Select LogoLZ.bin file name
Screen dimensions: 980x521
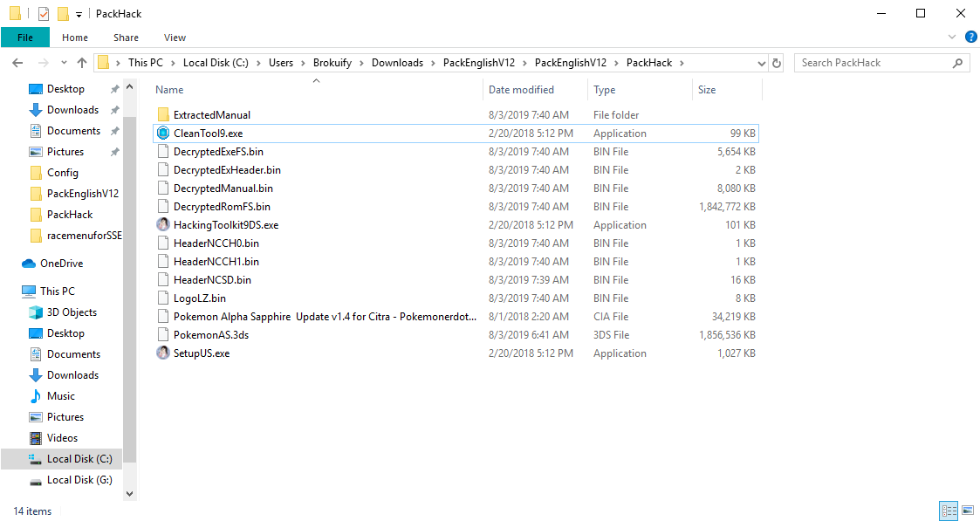pyautogui.click(x=200, y=298)
